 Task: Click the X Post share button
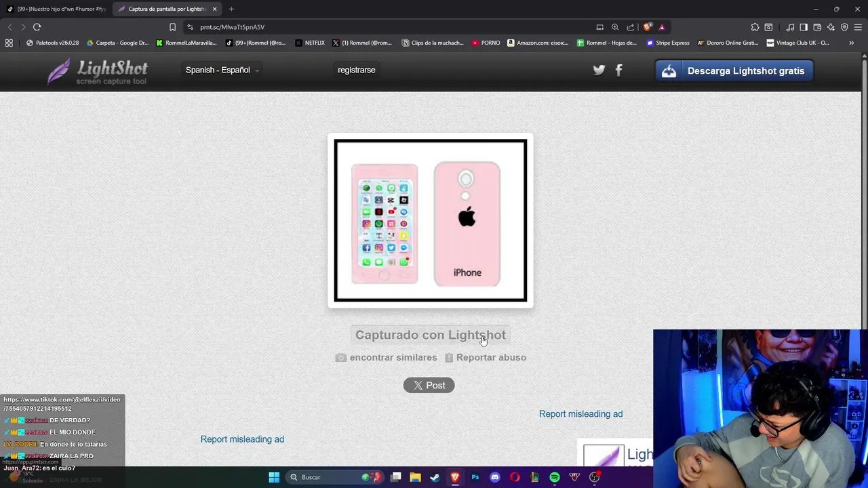[429, 385]
